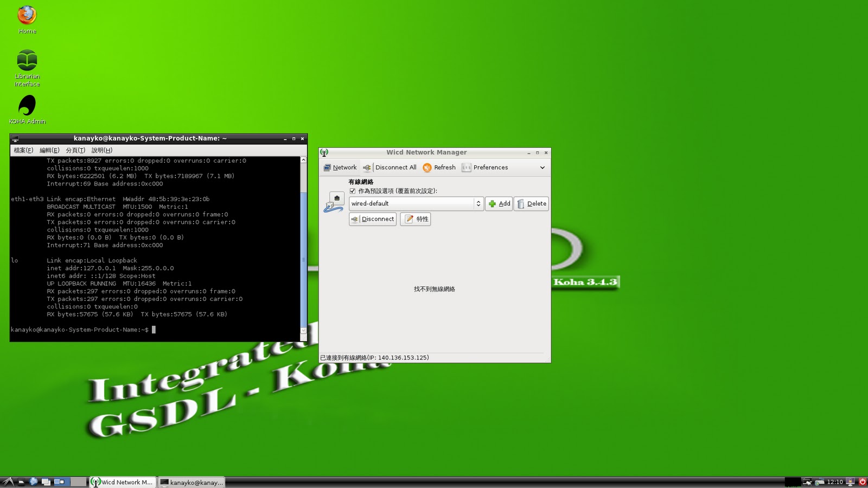Viewport: 868px width, 488px height.
Task: Lock the screen via panel lock icon
Action: [x=851, y=482]
